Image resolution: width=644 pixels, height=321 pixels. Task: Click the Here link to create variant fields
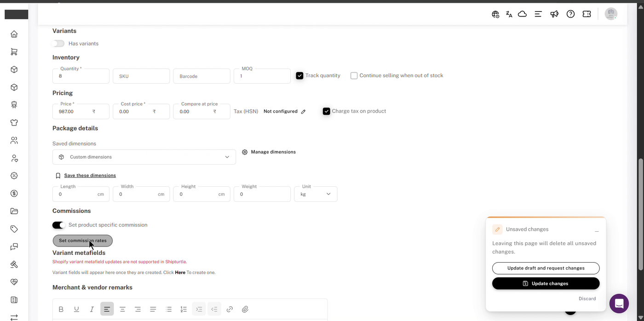[x=180, y=273]
